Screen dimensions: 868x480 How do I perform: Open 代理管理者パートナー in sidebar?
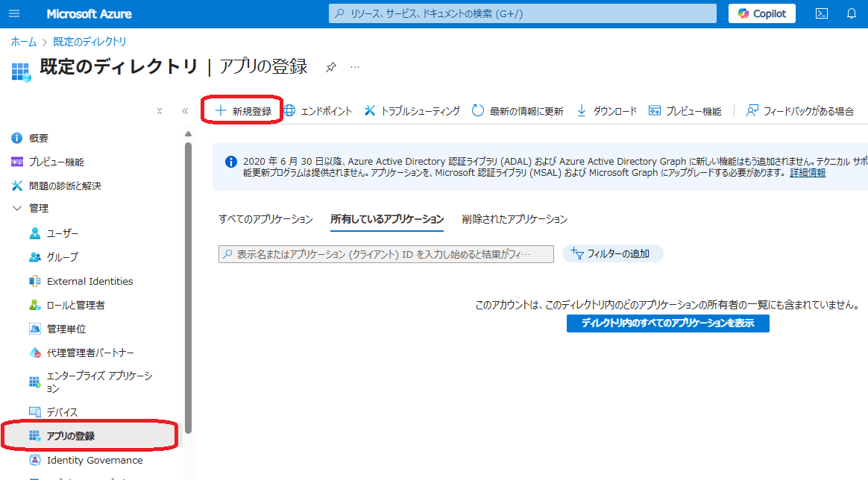pyautogui.click(x=91, y=353)
